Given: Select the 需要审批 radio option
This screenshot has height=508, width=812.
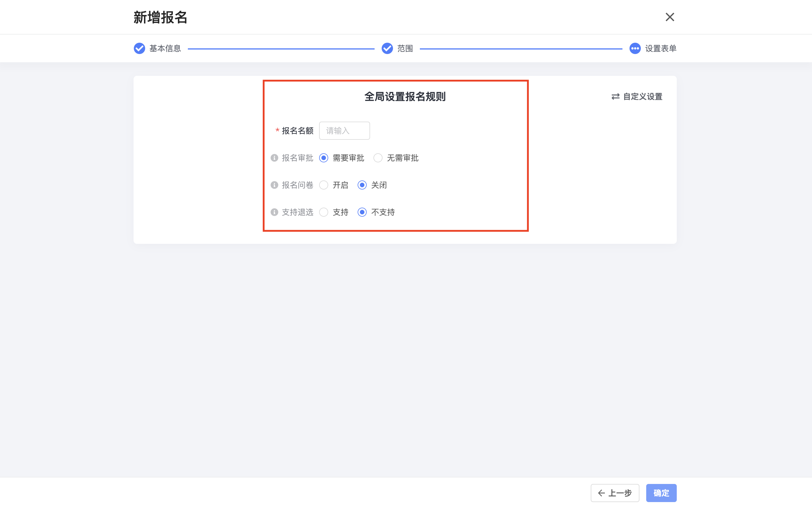Looking at the screenshot, I should [x=324, y=158].
